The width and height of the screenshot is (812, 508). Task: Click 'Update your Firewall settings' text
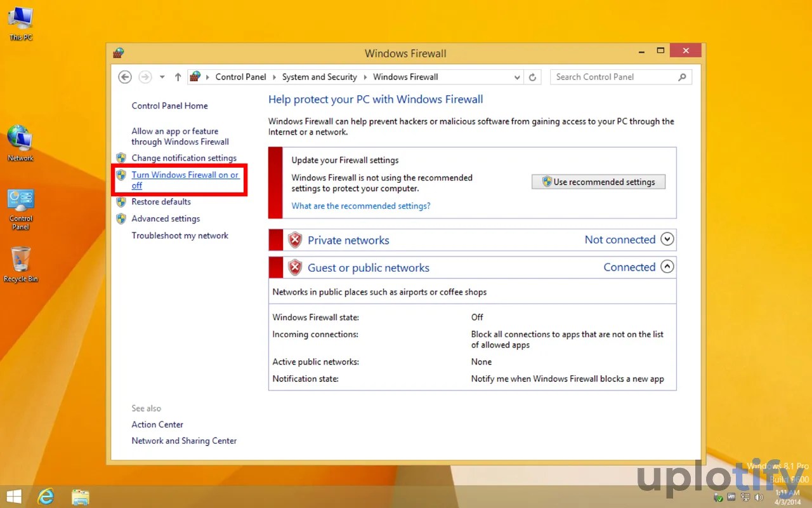(x=345, y=160)
